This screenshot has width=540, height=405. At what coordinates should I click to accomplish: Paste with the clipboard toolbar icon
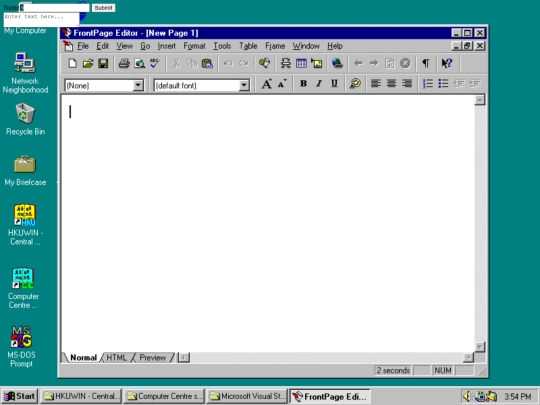click(207, 63)
